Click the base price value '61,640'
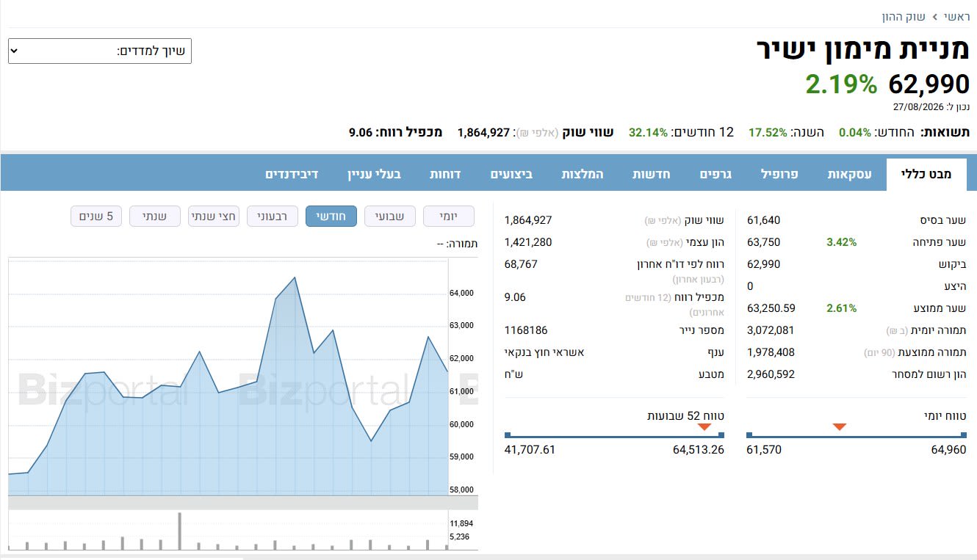The image size is (977, 560). pyautogui.click(x=764, y=220)
